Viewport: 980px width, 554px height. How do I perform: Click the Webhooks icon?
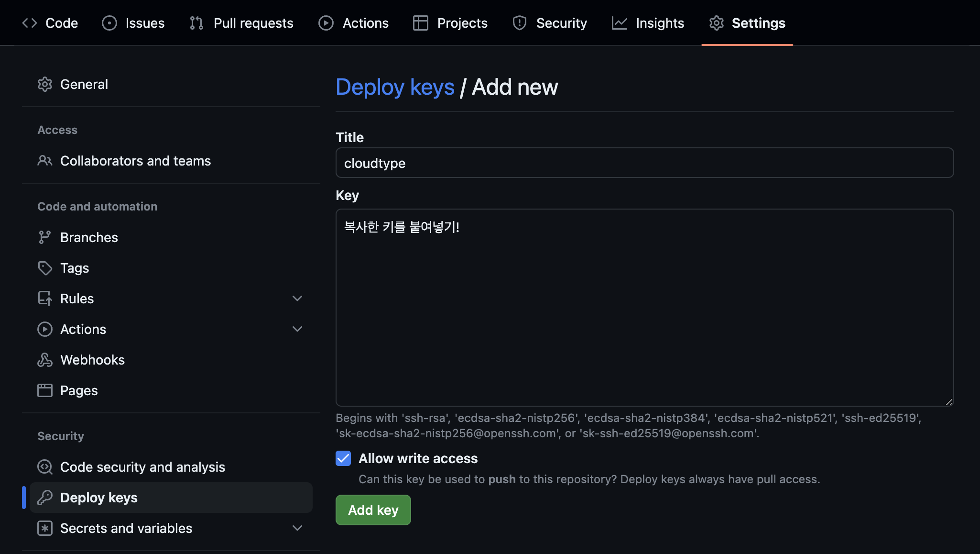(45, 360)
